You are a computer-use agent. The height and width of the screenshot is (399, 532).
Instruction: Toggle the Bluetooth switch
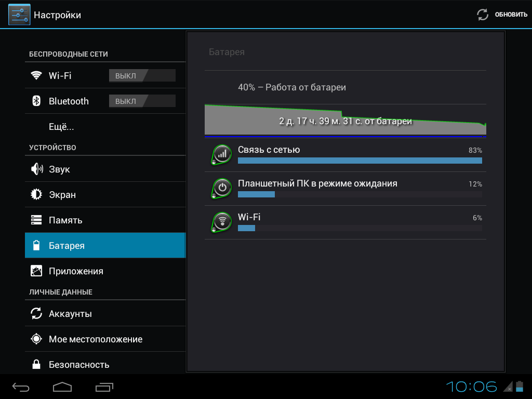(142, 101)
